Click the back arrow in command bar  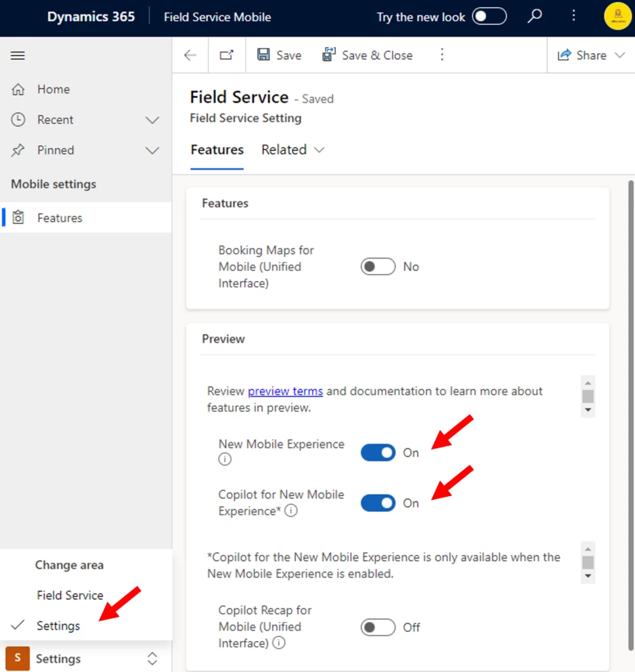click(x=190, y=55)
